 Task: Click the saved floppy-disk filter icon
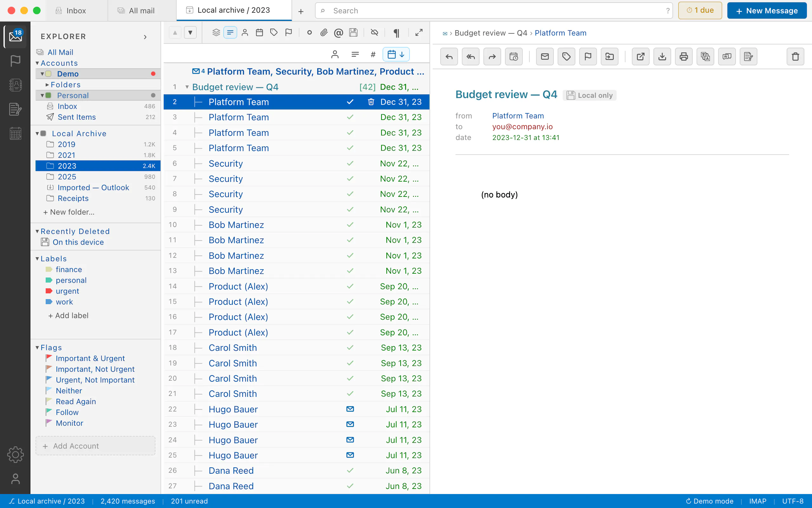pos(353,33)
